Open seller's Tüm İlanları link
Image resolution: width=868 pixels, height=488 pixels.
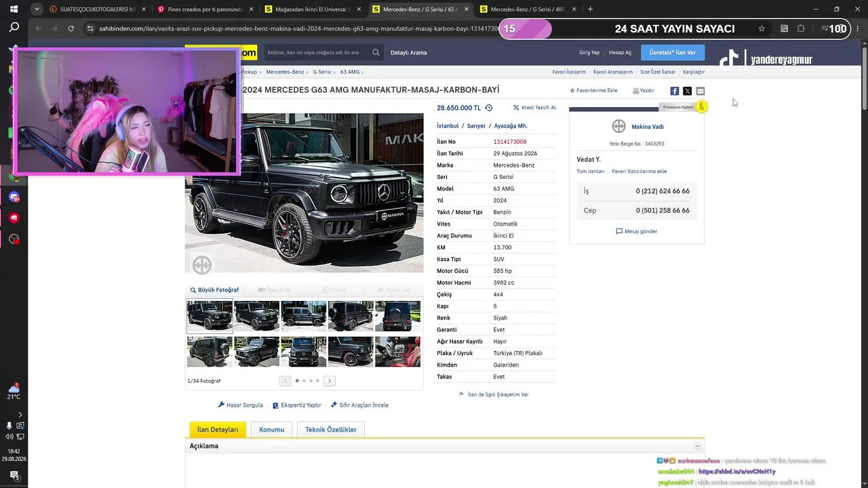click(x=590, y=171)
